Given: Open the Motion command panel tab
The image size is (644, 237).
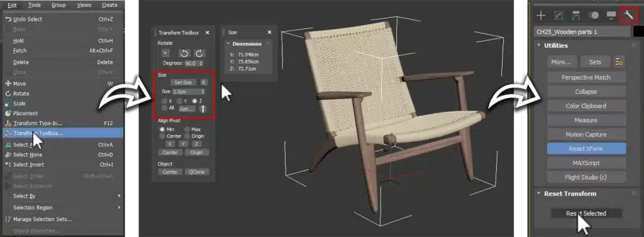Looking at the screenshot, I should 594,16.
